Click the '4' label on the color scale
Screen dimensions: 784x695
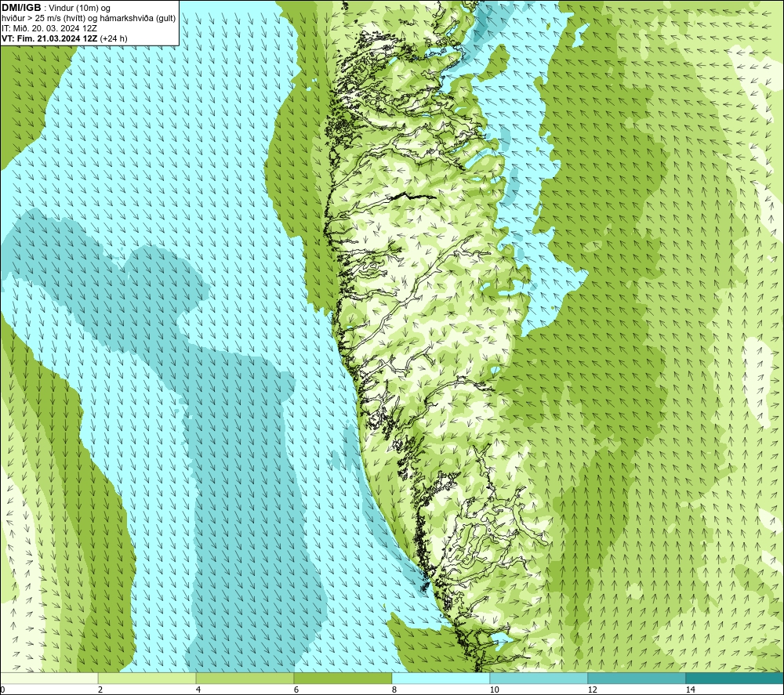point(198,690)
